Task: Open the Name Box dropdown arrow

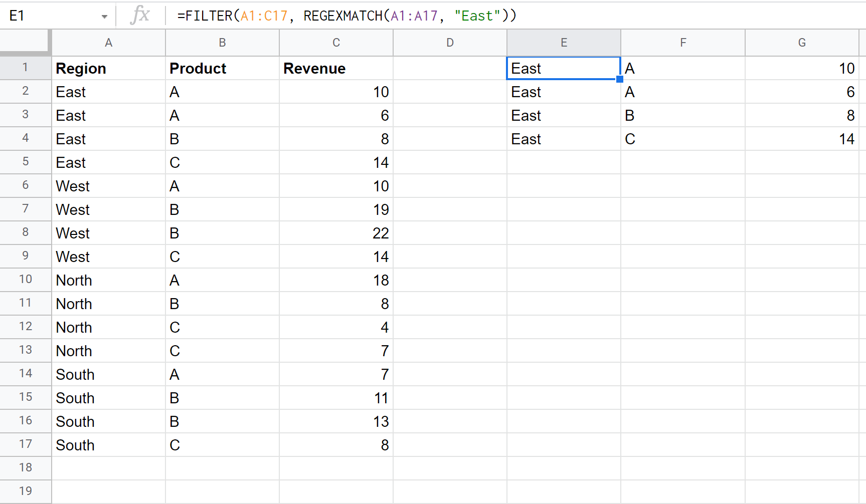Action: (x=104, y=17)
